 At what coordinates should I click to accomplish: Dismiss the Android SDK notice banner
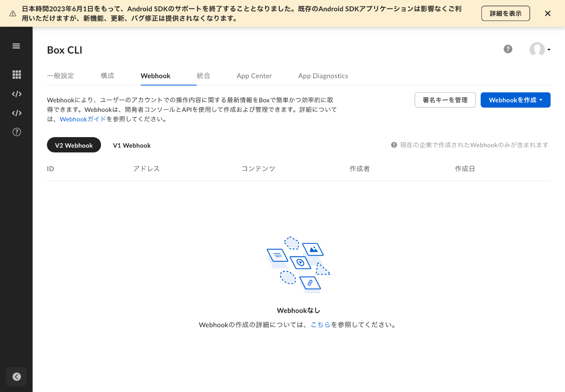pos(548,13)
